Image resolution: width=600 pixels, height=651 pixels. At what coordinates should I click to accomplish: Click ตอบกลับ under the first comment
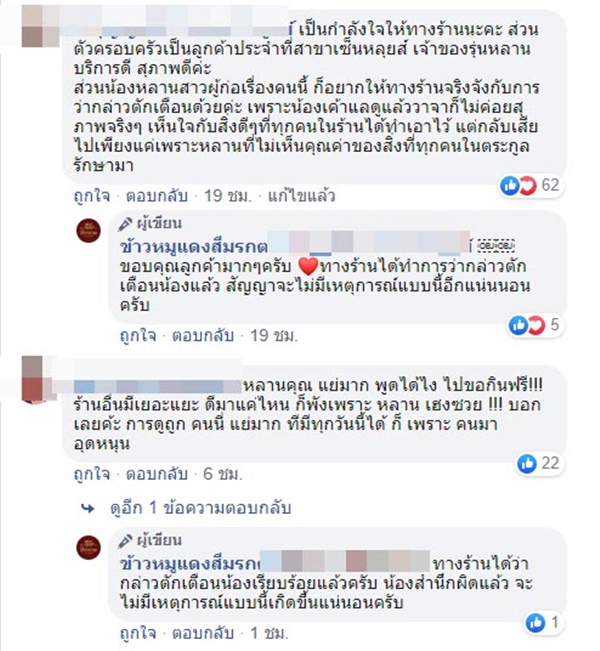pos(157,196)
